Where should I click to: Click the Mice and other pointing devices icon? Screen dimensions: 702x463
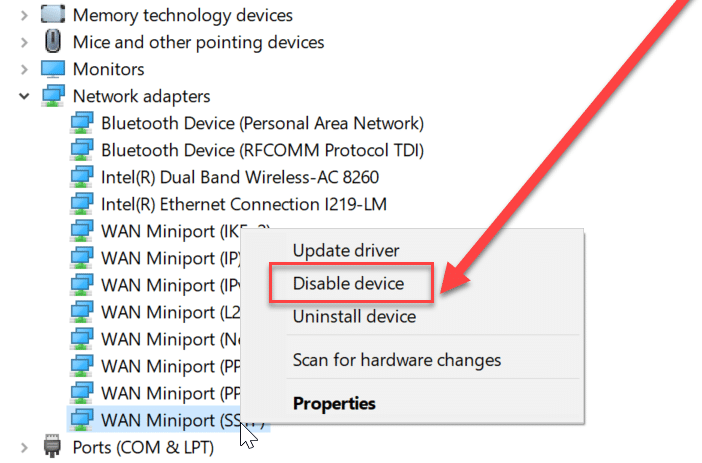pos(53,42)
